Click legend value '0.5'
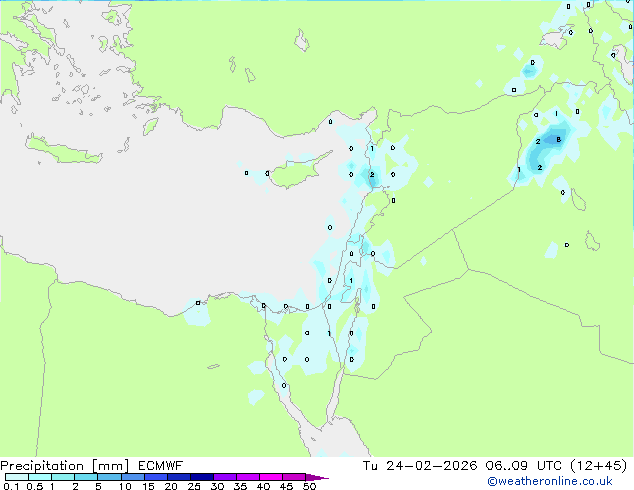The width and height of the screenshot is (634, 490). click(x=35, y=486)
